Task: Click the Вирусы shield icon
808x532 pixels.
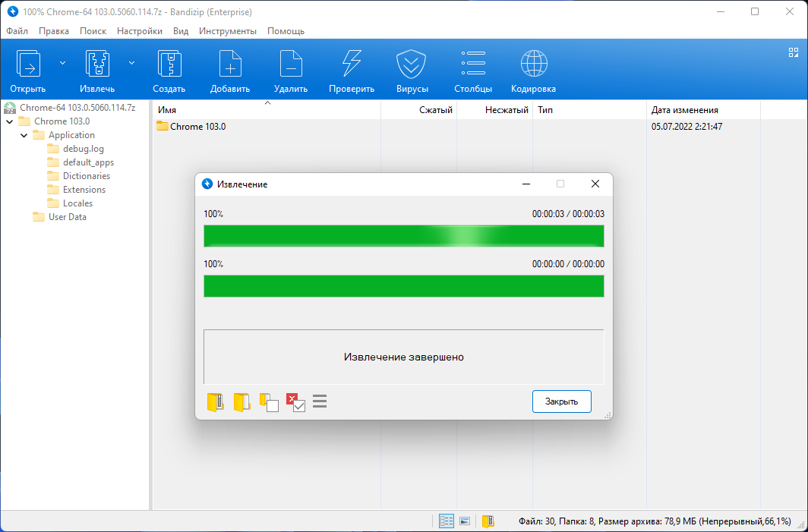Action: [x=412, y=64]
